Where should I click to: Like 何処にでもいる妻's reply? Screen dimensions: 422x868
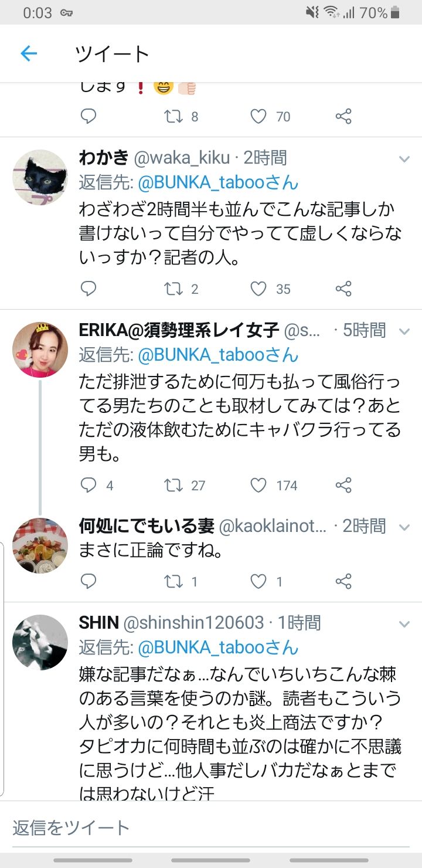[x=258, y=581]
